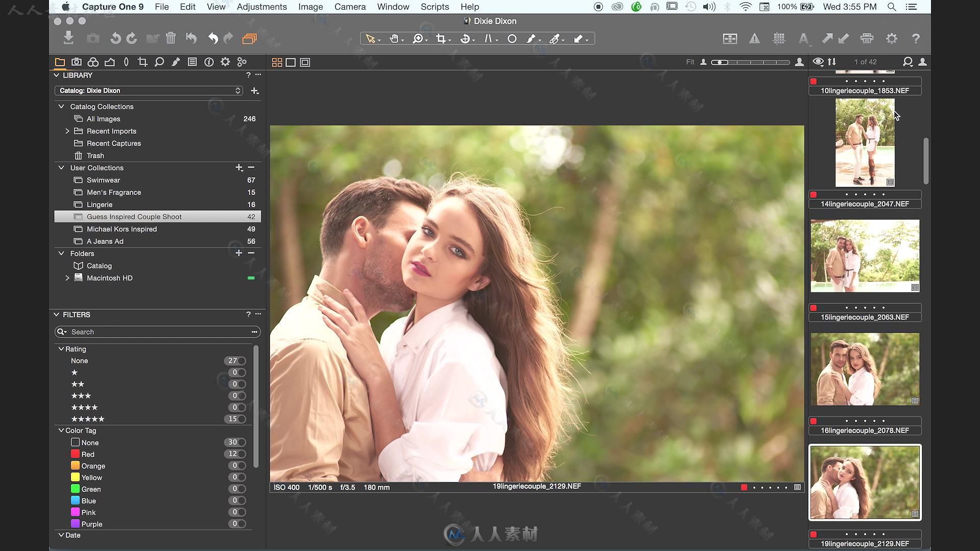
Task: Click the filter Search field
Action: click(x=158, y=332)
